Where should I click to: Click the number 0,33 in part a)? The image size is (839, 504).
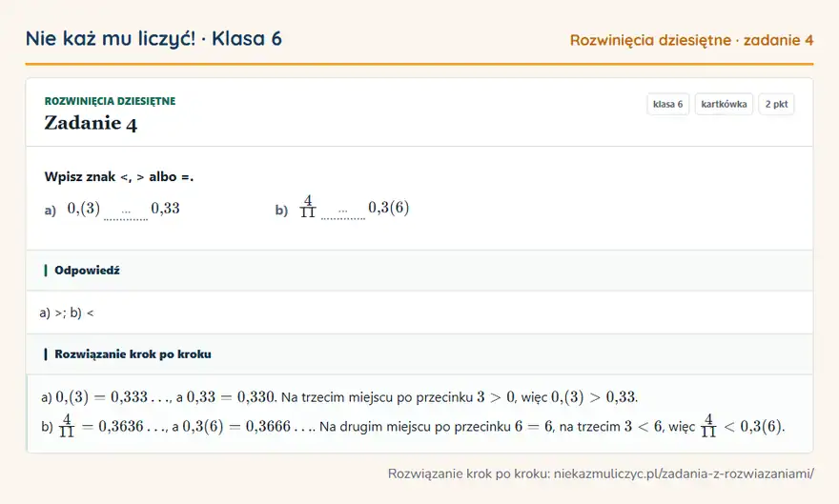pos(165,208)
